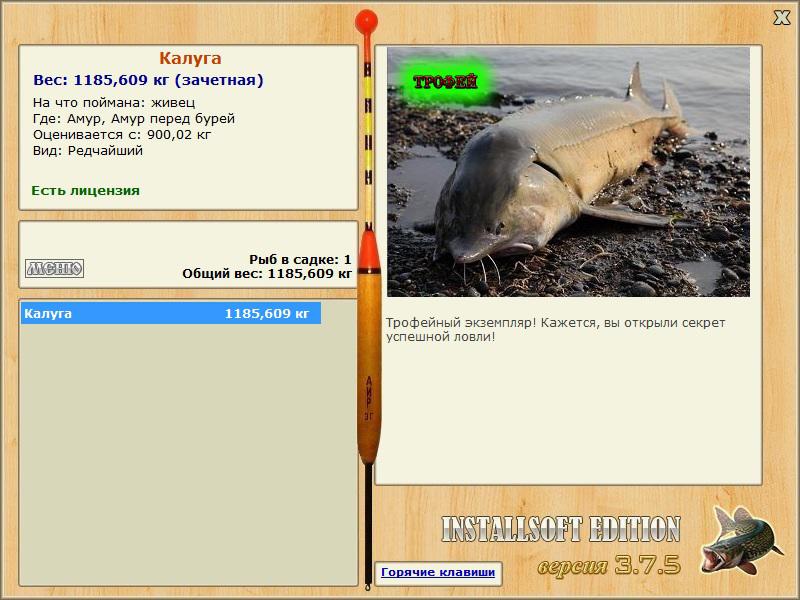Open the Горячие клавиши link
The width and height of the screenshot is (800, 600).
coord(438,572)
